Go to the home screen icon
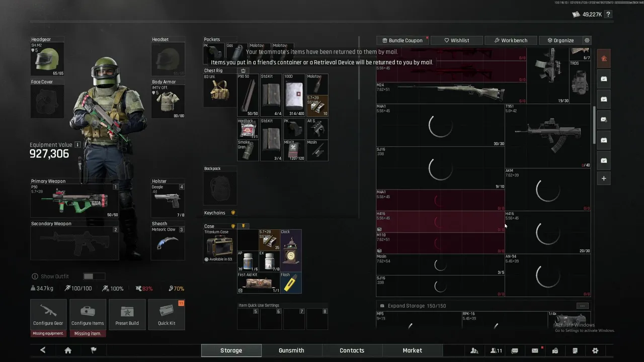This screenshot has width=644, height=362. pos(68,350)
